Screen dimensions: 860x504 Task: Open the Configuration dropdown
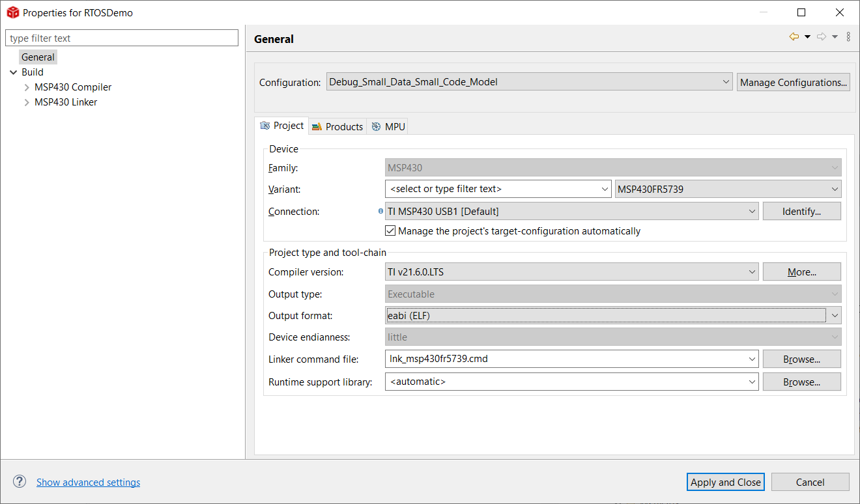click(x=529, y=82)
